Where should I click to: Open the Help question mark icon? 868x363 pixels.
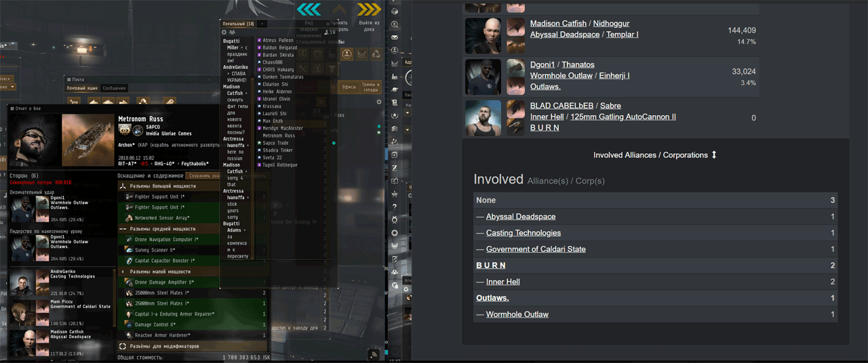tap(395, 207)
